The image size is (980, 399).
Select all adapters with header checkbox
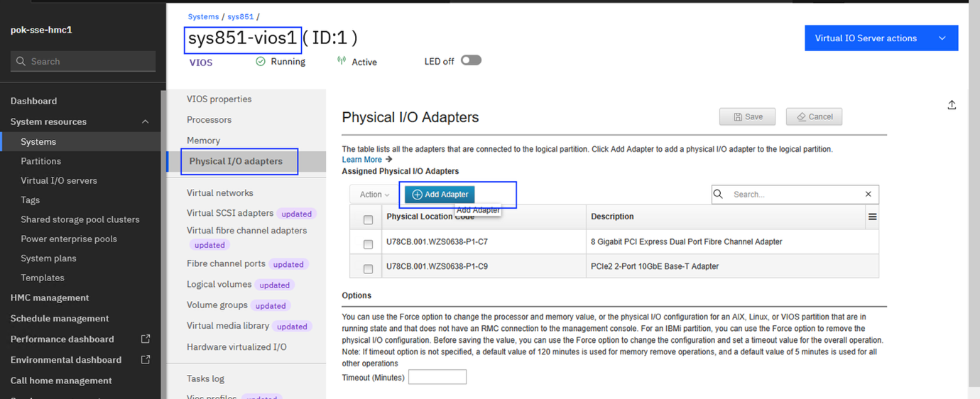(x=368, y=220)
